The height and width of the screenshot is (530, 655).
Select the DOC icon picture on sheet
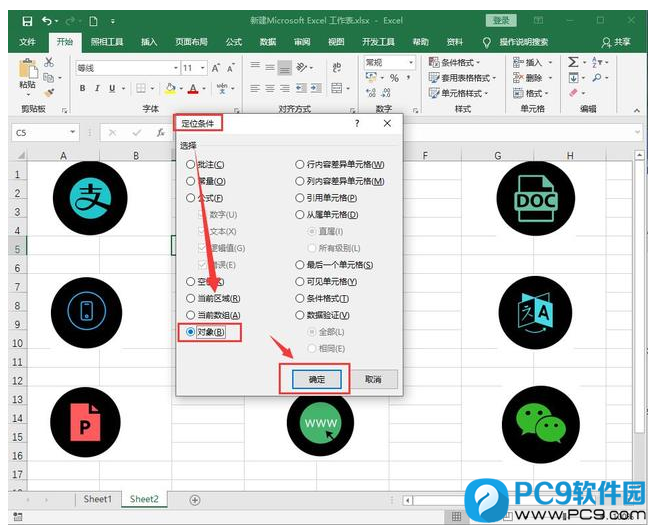click(x=536, y=199)
